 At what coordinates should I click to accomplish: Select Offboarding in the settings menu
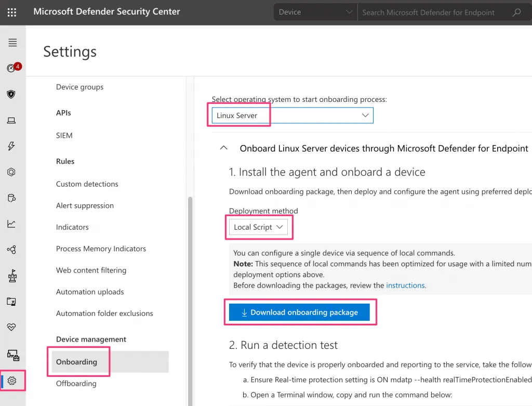[x=76, y=384]
